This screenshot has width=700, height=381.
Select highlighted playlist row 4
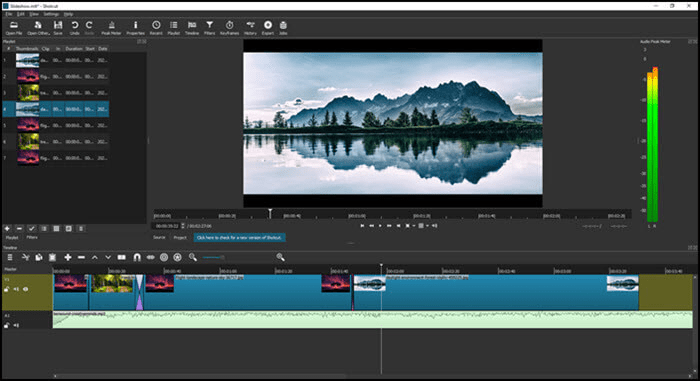(55, 109)
